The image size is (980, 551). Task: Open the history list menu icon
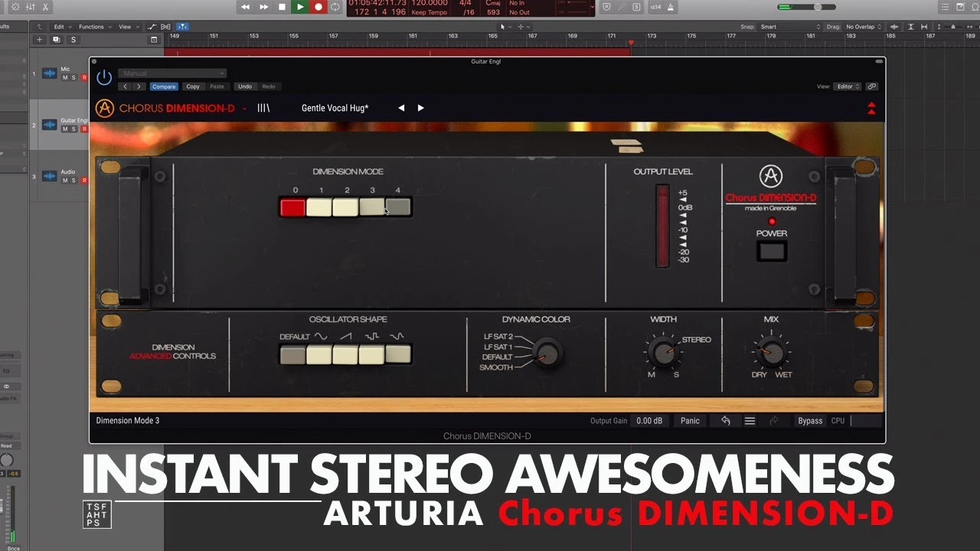click(750, 421)
